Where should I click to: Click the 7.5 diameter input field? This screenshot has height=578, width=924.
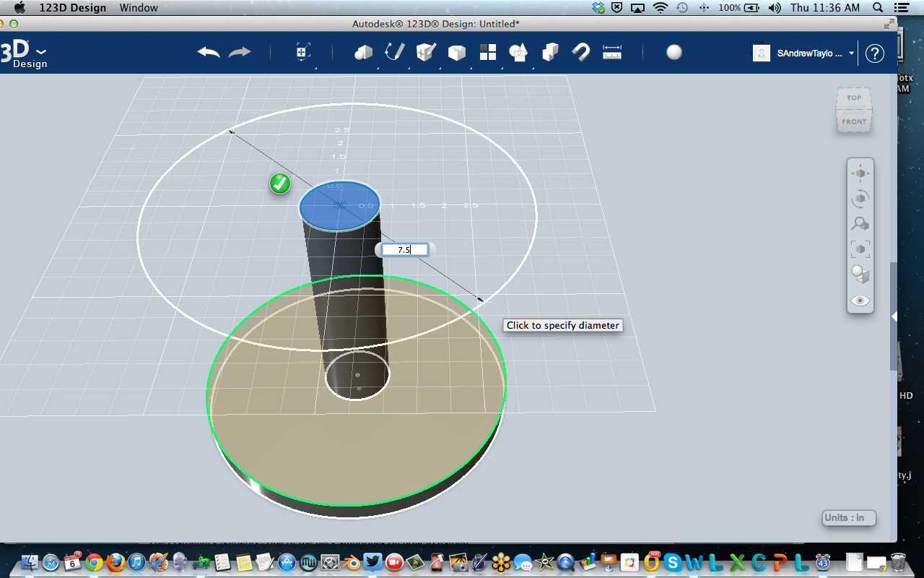pyautogui.click(x=404, y=250)
